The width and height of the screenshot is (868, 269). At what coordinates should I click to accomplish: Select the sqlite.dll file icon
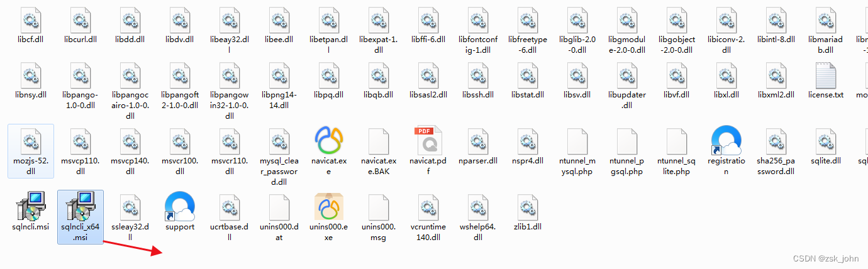click(825, 141)
